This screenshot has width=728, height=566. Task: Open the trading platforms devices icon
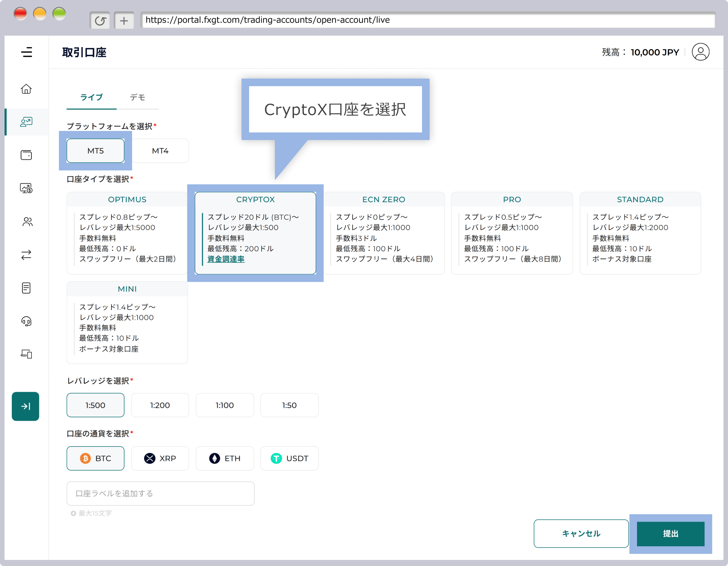click(x=26, y=354)
